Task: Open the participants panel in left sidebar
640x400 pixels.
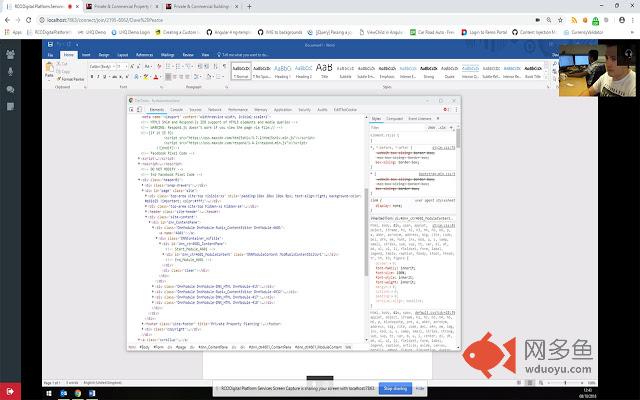Action: (10, 54)
